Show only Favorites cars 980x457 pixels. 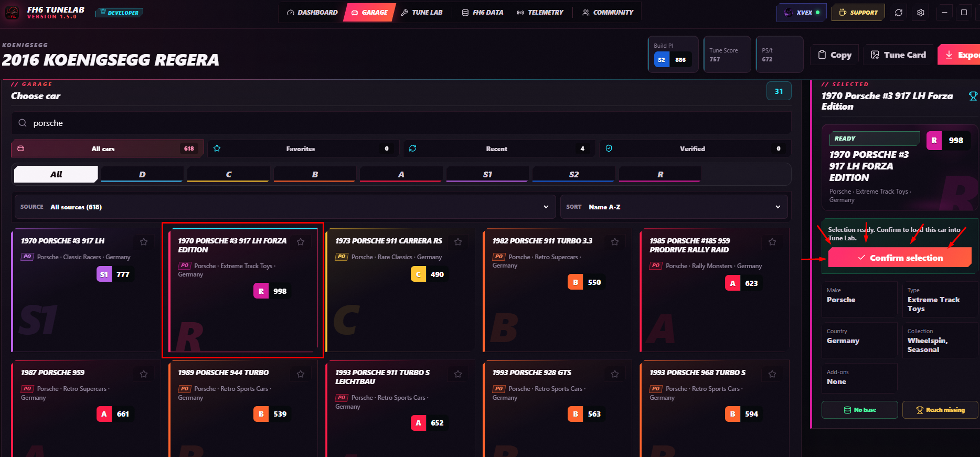303,148
